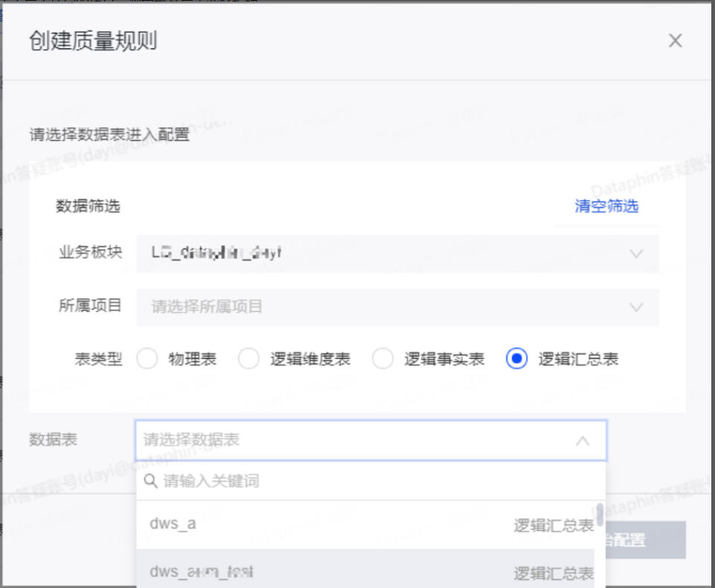Close the 创建质量规则 dialog

pyautogui.click(x=675, y=41)
